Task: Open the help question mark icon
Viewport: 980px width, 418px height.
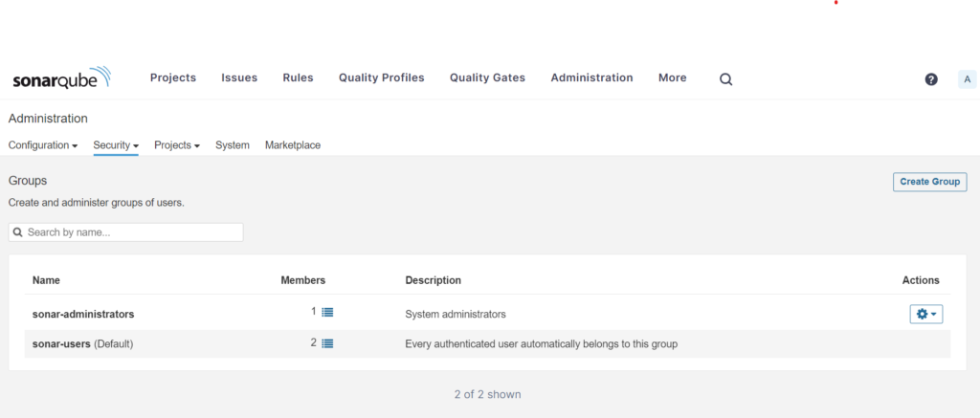Action: pos(931,79)
